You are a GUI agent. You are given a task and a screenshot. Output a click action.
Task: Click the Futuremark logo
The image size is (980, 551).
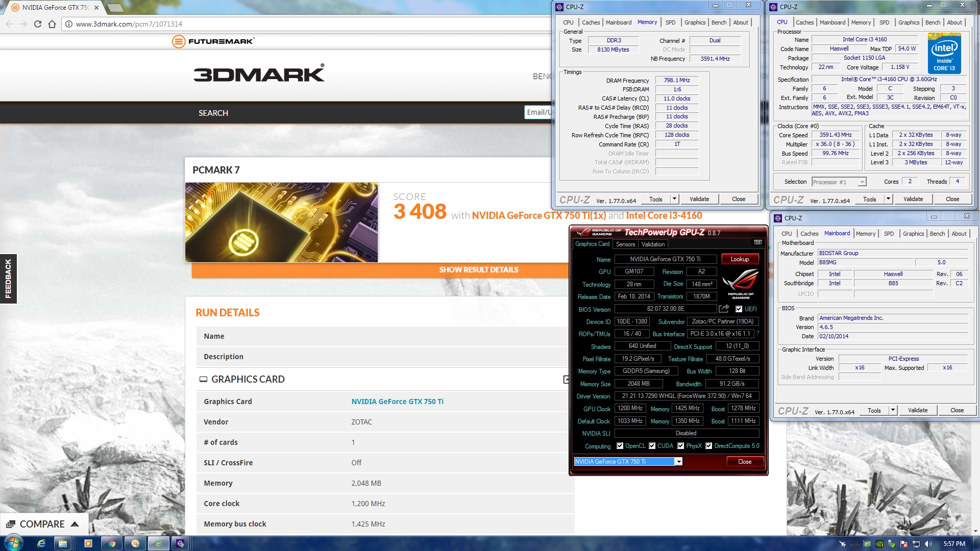coord(213,41)
